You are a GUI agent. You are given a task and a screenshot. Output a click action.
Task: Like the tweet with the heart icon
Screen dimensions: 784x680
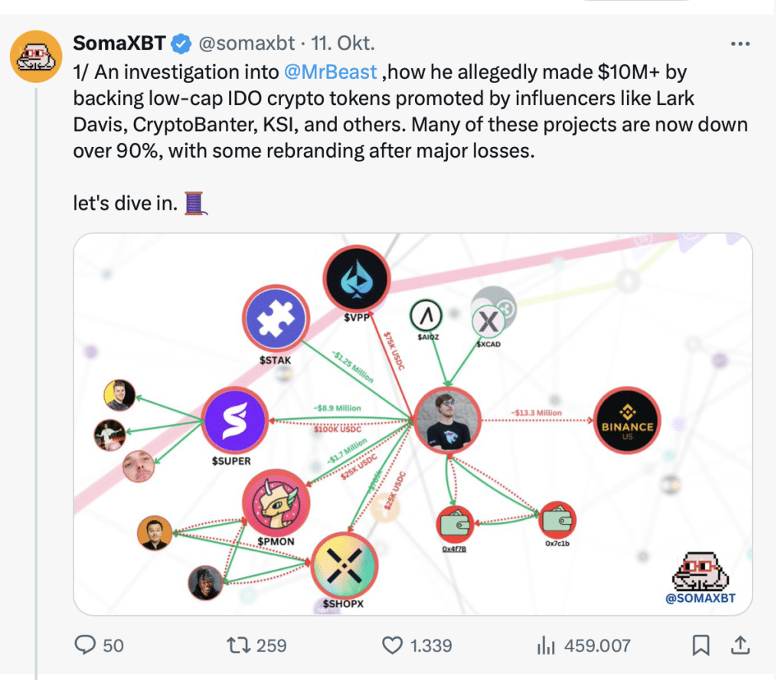[392, 646]
